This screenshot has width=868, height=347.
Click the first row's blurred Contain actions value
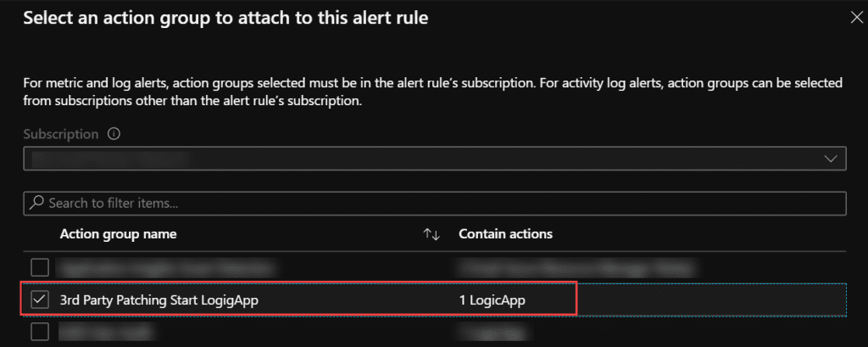[x=576, y=269]
